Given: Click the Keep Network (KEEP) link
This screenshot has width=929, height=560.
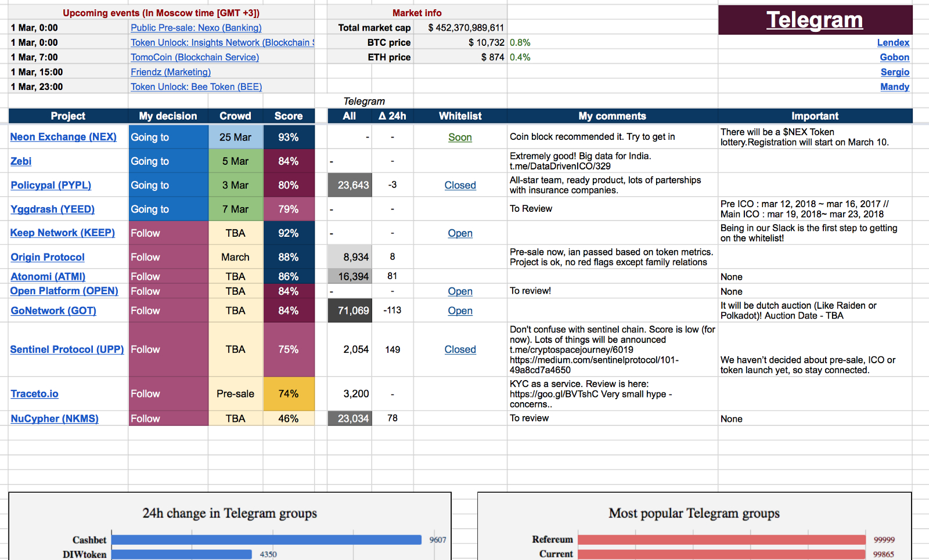Looking at the screenshot, I should (x=62, y=232).
